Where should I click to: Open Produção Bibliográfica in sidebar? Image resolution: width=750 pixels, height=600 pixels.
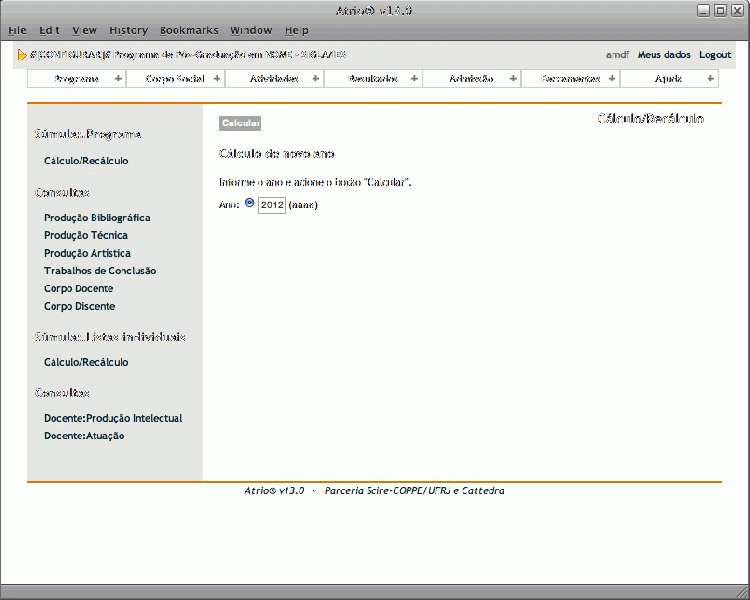point(97,218)
